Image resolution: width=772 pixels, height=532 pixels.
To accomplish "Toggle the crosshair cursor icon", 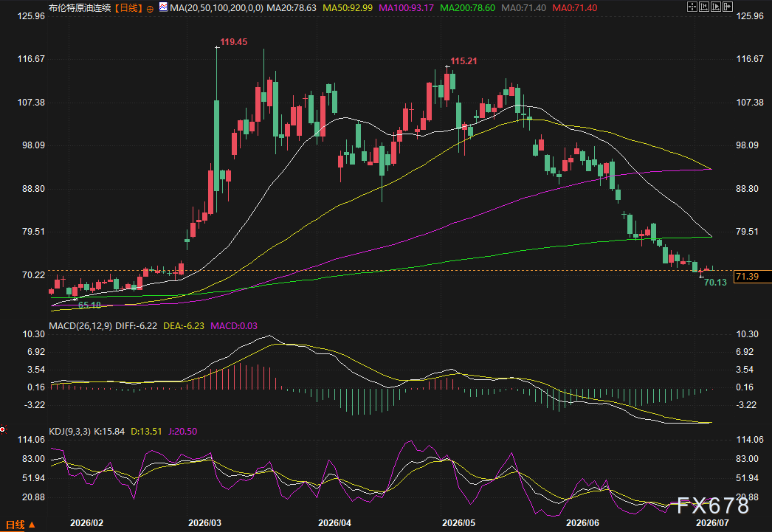I will 692,7.
